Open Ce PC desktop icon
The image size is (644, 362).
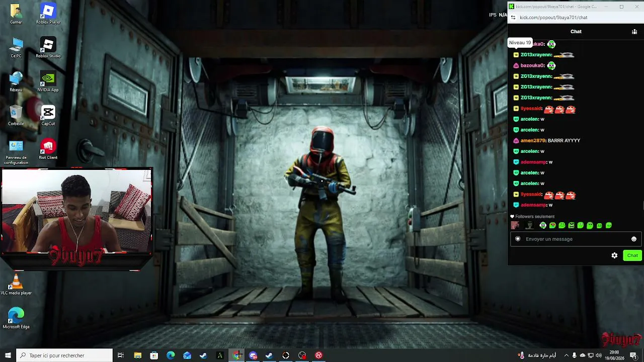point(16,48)
